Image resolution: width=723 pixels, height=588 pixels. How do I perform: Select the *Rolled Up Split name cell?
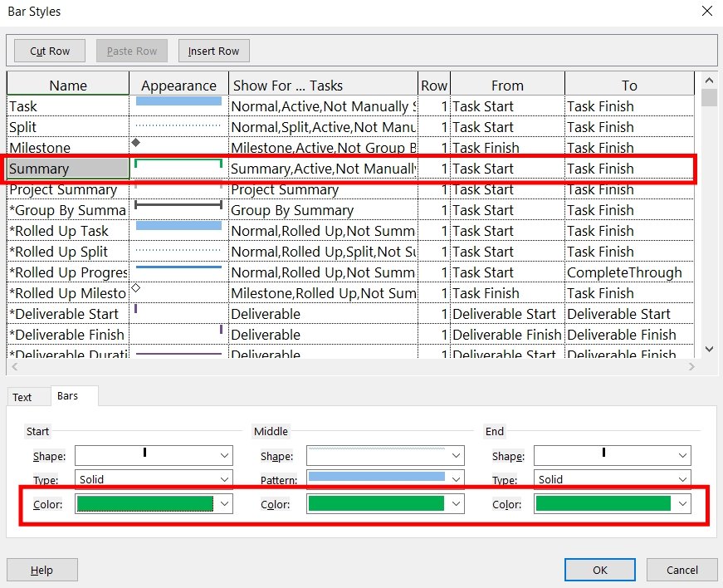[x=68, y=252]
